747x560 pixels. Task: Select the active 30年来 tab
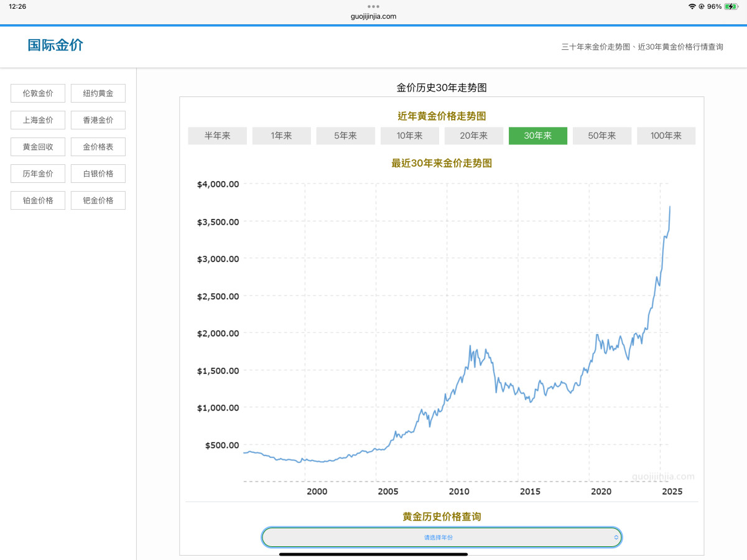coord(537,136)
